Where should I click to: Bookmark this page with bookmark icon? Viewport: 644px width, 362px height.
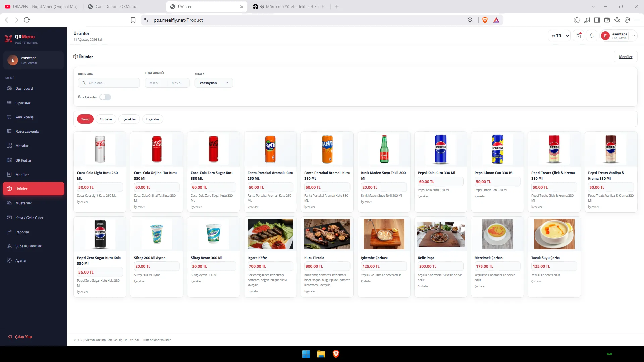pos(133,20)
